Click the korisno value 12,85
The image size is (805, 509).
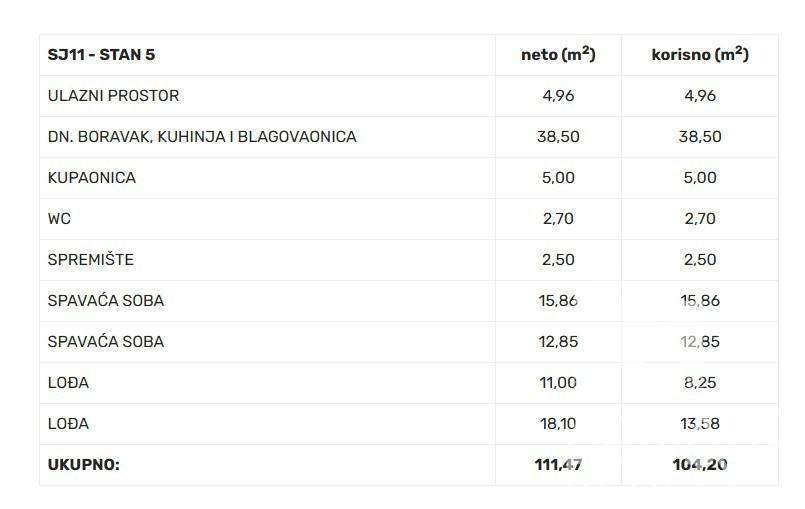tap(700, 342)
